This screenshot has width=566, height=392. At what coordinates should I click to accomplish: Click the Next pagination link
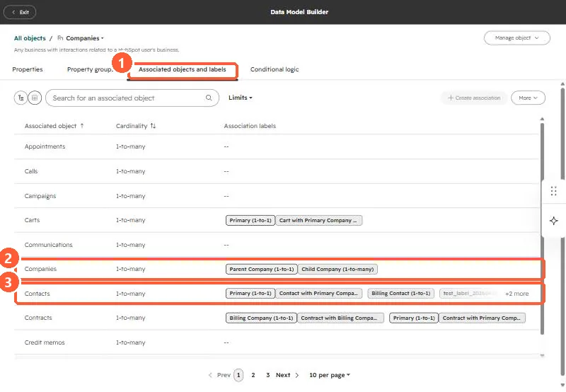[x=287, y=376]
